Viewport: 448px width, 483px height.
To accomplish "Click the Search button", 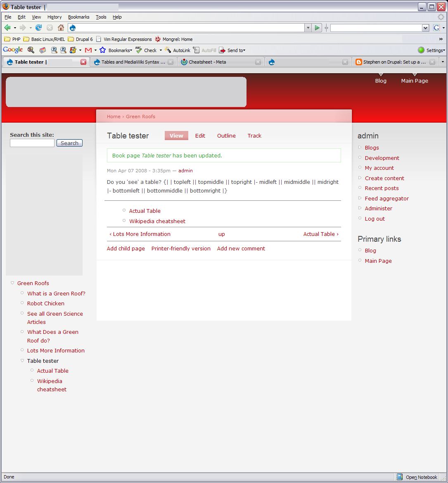I will tap(70, 143).
